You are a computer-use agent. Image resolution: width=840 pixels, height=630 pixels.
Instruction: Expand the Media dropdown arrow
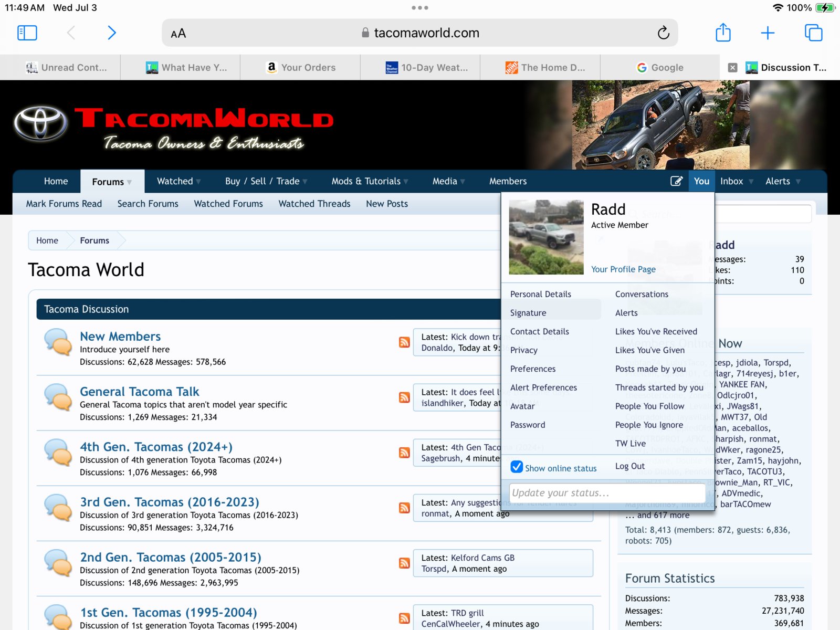point(463,182)
